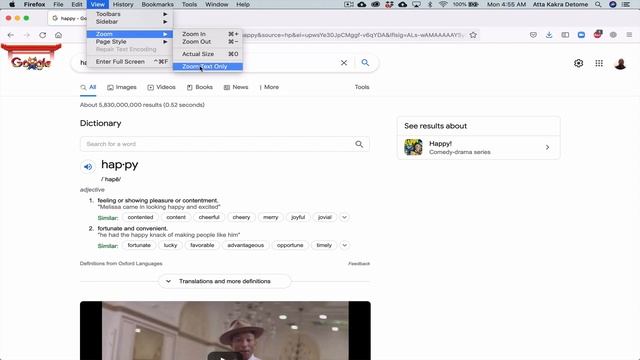Open the Wi-Fi status menu

(x=443, y=4)
